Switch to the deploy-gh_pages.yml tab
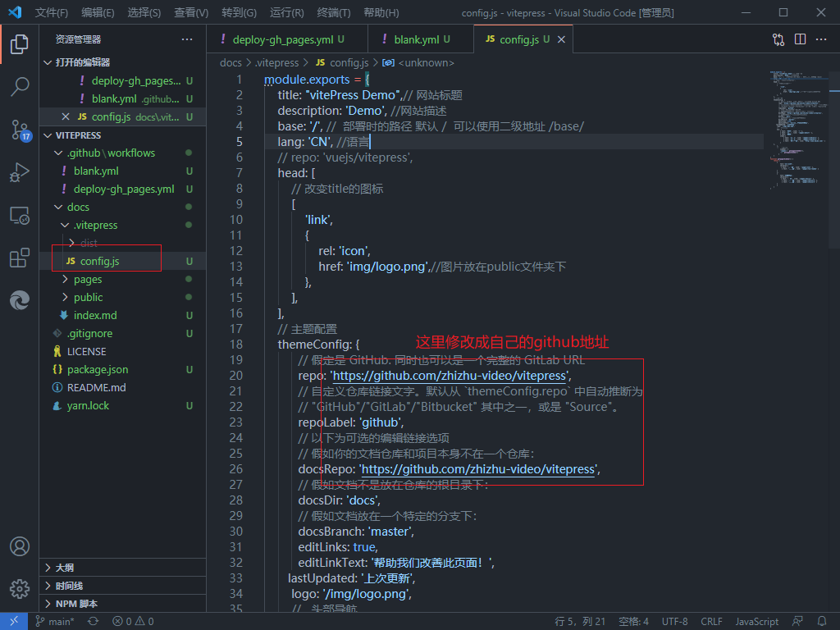 287,39
